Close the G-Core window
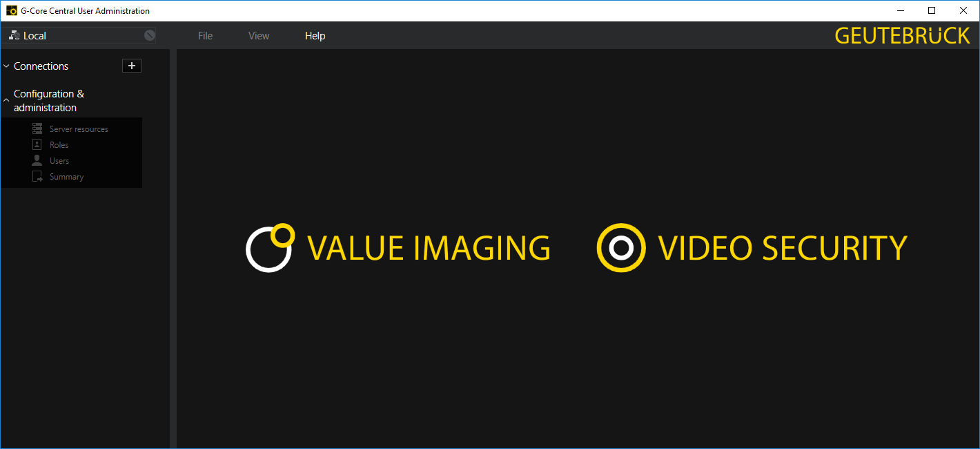980x449 pixels. point(963,10)
